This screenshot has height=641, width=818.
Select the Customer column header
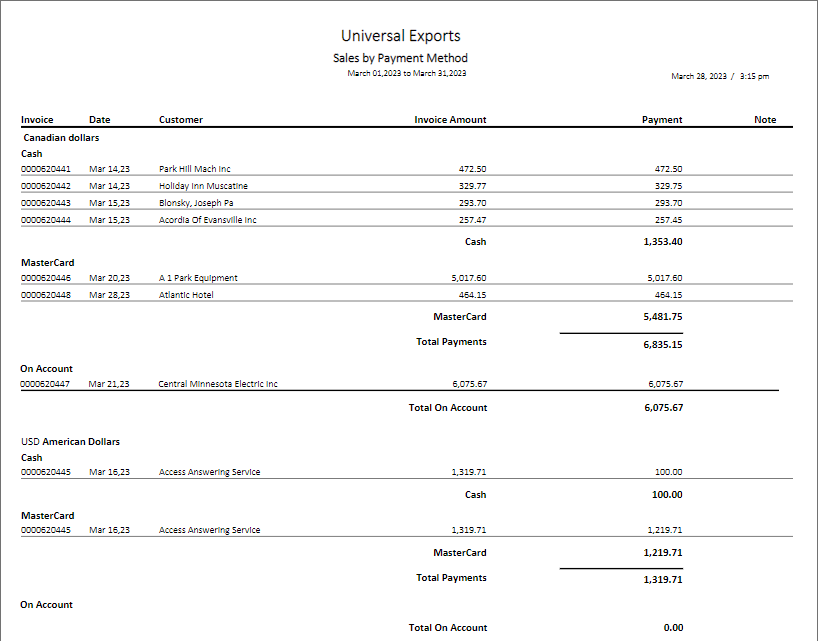tap(181, 120)
